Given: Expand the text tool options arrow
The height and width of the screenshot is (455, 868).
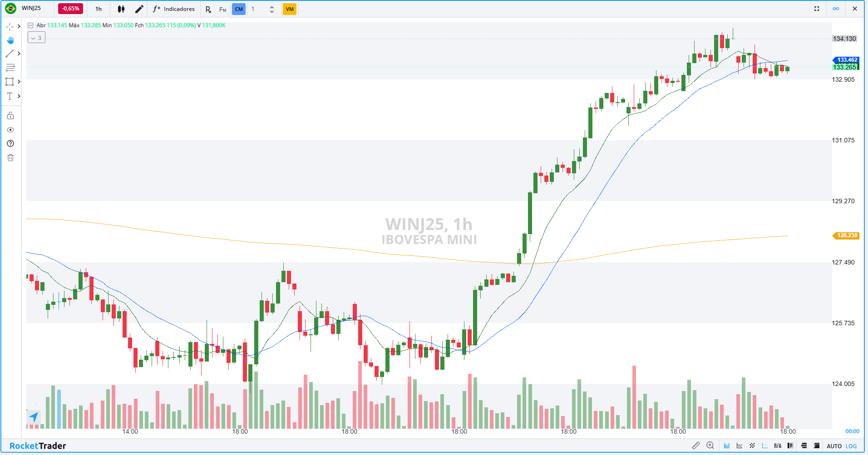Looking at the screenshot, I should tap(19, 96).
